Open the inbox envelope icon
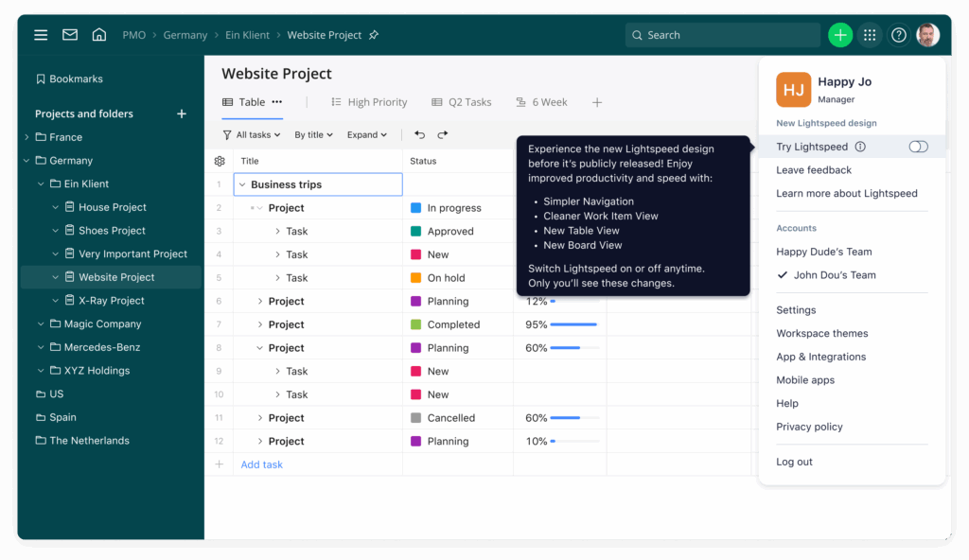Viewport: 969px width, 560px height. click(70, 35)
